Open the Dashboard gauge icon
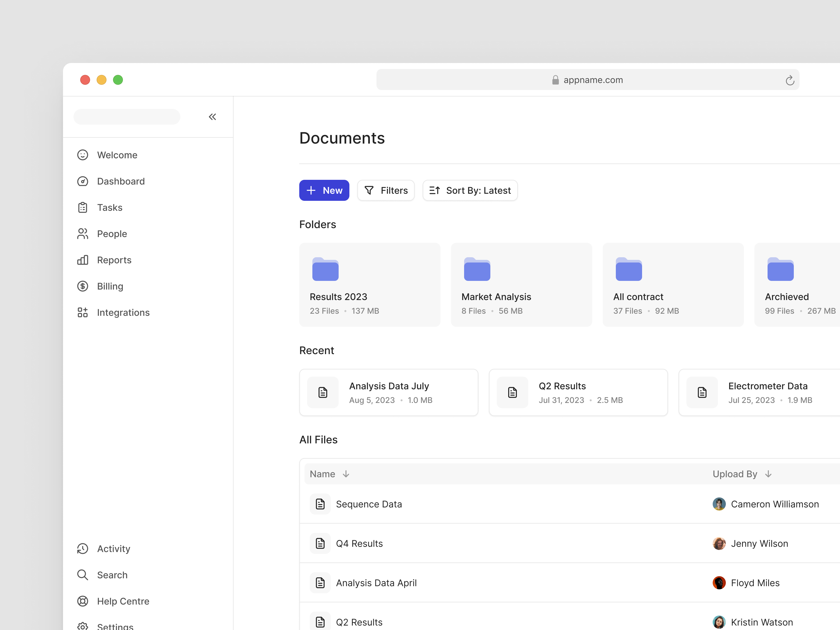The width and height of the screenshot is (840, 630). [x=82, y=181]
